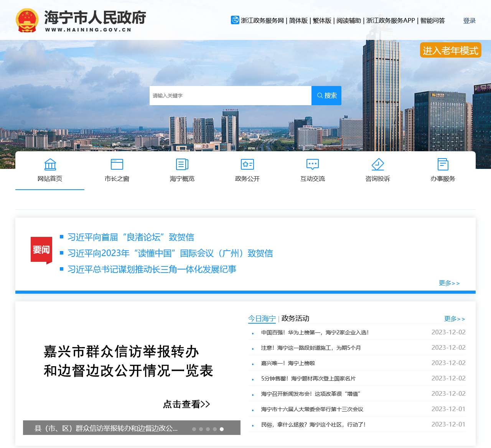Screen dimensions: 491x448
Task: Open 政务公开 star card icon
Action: [247, 164]
